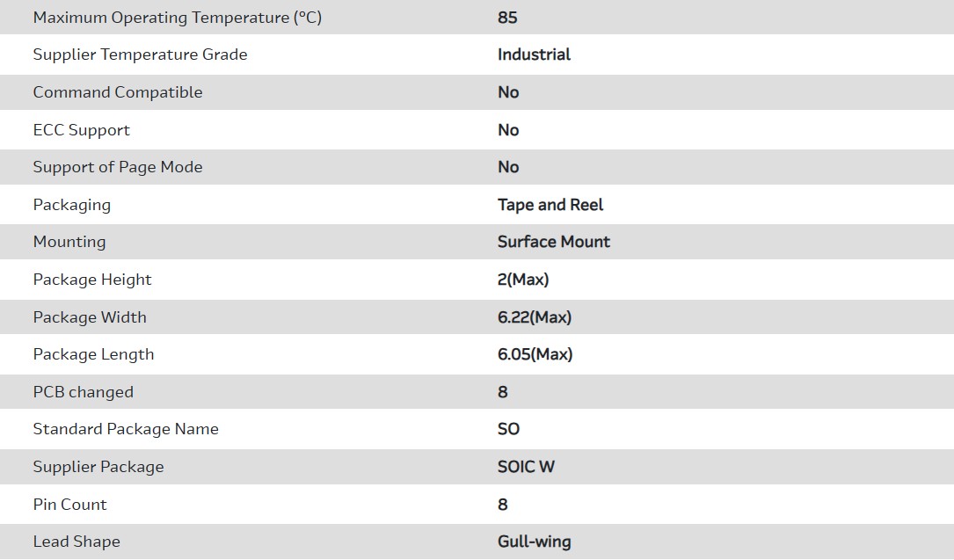Select the "No" value beside ECC Support

pyautogui.click(x=508, y=130)
